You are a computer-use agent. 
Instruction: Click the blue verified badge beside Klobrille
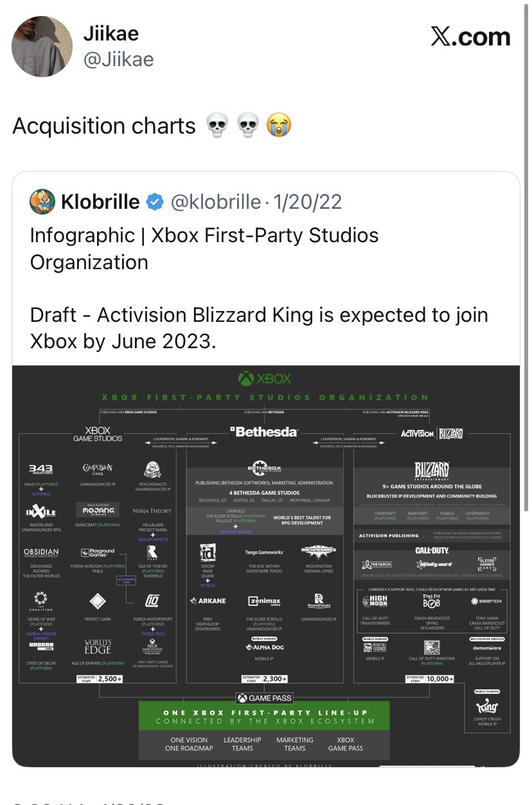(155, 202)
